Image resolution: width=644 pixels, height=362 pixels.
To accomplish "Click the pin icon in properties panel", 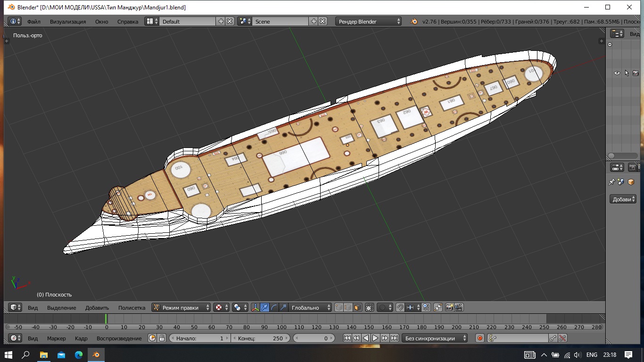I will (x=612, y=182).
